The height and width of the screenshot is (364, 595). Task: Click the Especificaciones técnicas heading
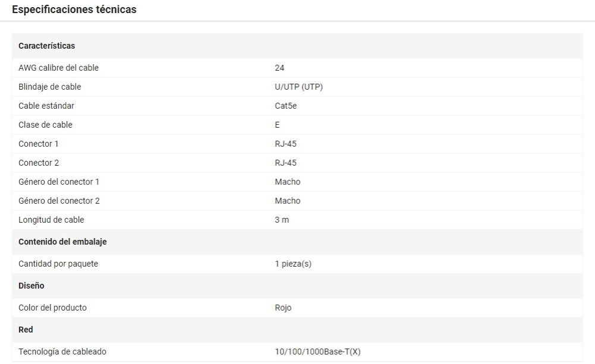pos(74,10)
